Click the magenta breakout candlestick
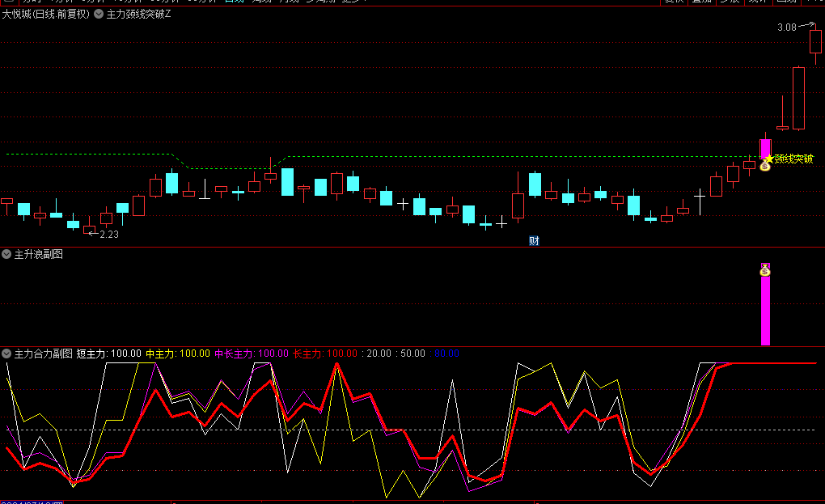Screen dimensions: 825x504 [x=765, y=148]
